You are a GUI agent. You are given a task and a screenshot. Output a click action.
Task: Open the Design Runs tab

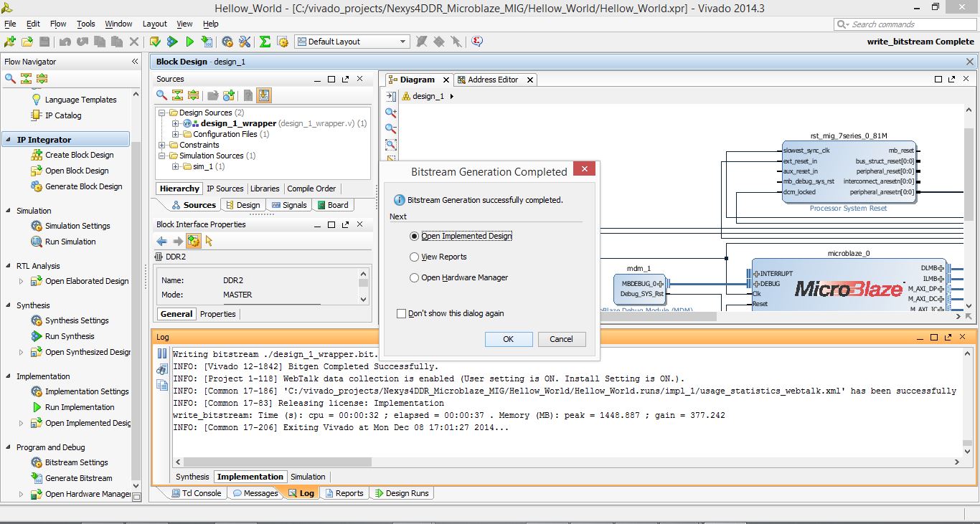click(401, 493)
